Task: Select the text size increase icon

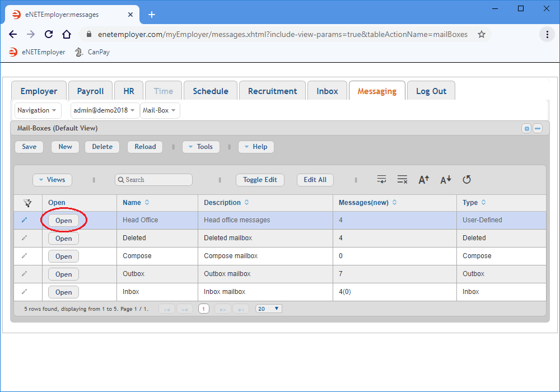Action: click(423, 179)
